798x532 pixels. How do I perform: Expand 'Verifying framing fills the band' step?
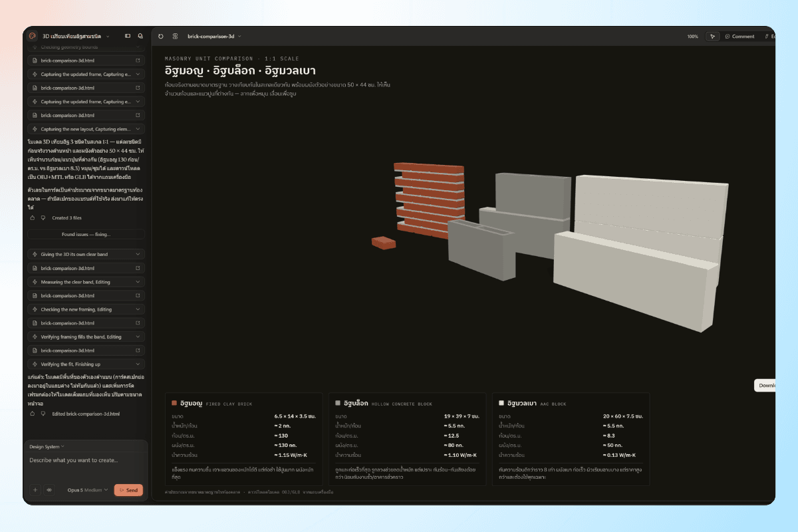point(86,336)
